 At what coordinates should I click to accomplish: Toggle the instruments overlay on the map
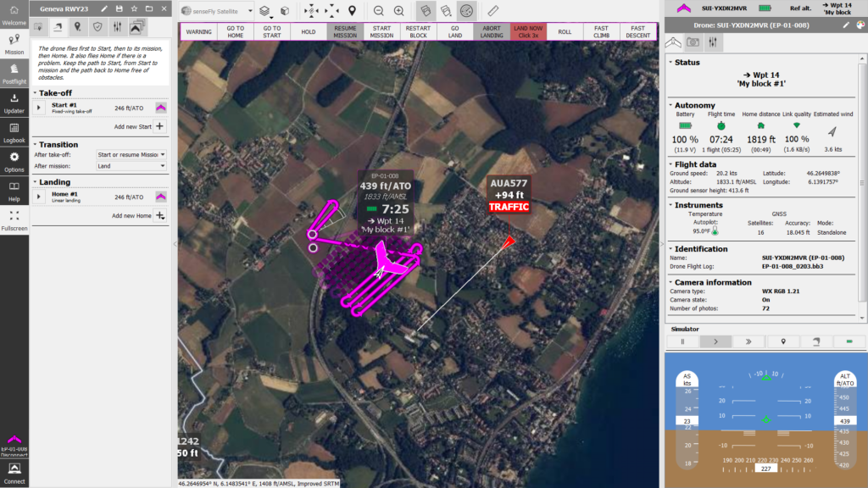(x=468, y=11)
